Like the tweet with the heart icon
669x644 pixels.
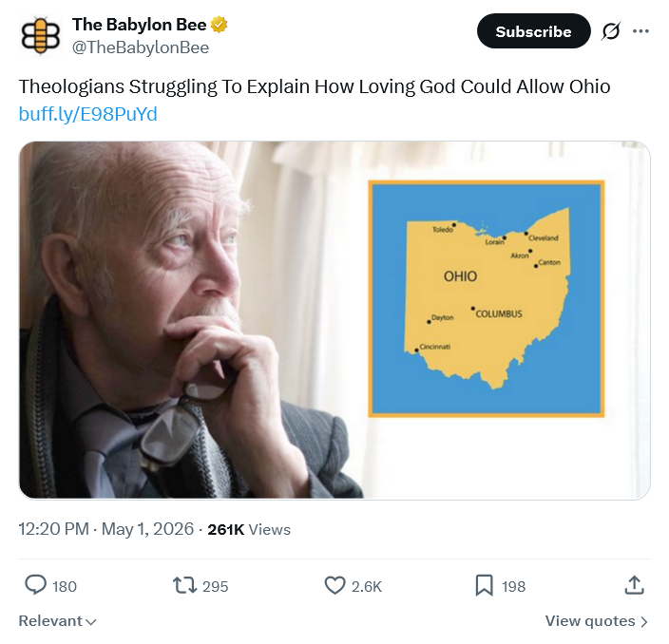tap(334, 585)
